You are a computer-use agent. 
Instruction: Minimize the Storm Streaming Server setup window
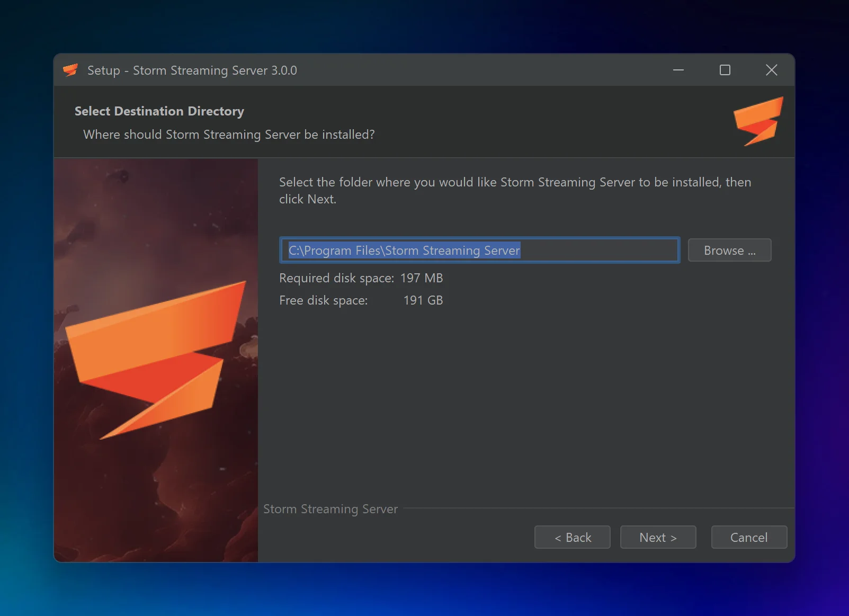click(x=679, y=69)
